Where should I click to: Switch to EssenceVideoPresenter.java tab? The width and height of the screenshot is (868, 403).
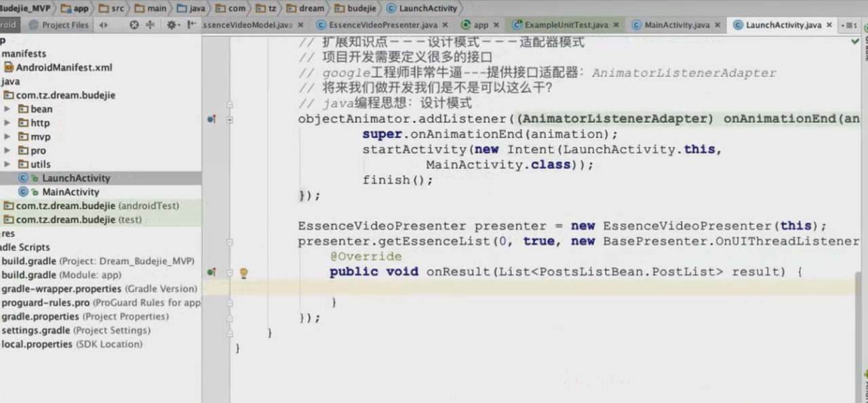(x=382, y=25)
